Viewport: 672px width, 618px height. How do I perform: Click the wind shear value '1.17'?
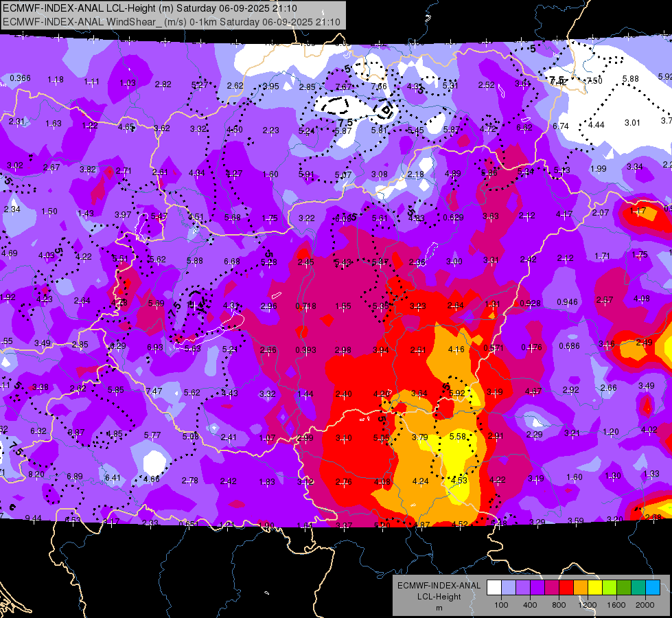[638, 211]
